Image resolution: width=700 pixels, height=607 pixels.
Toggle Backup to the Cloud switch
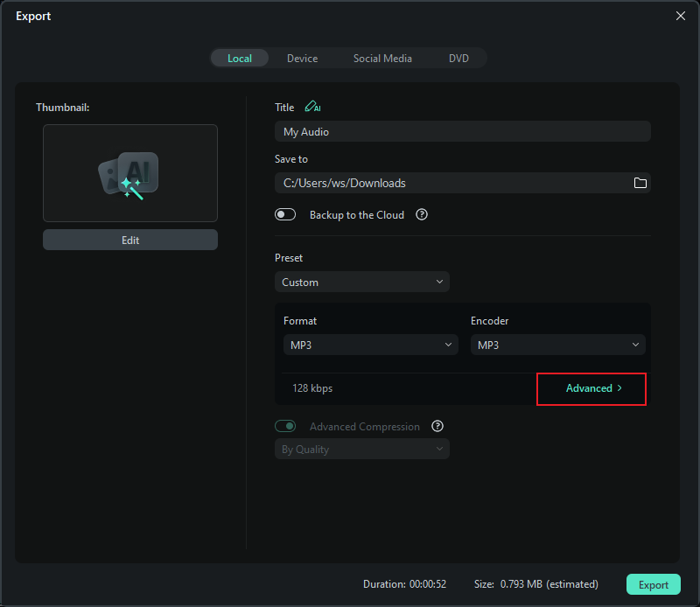285,214
